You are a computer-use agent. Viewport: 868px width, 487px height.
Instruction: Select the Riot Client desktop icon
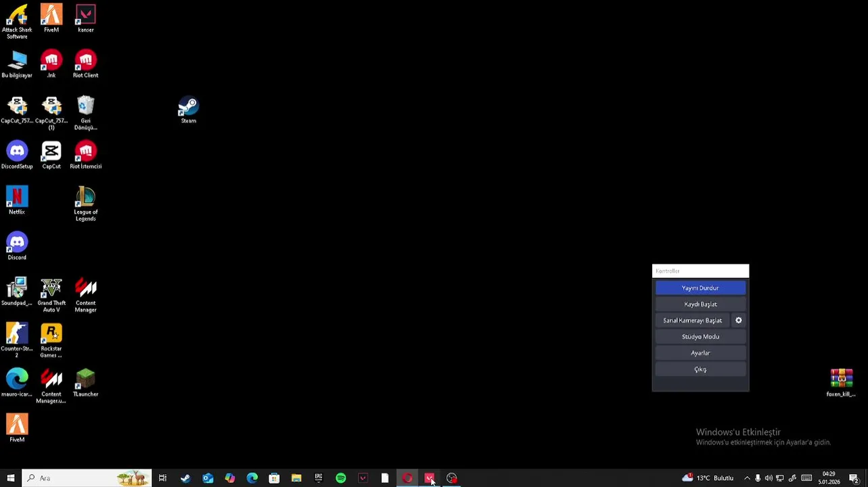click(86, 64)
